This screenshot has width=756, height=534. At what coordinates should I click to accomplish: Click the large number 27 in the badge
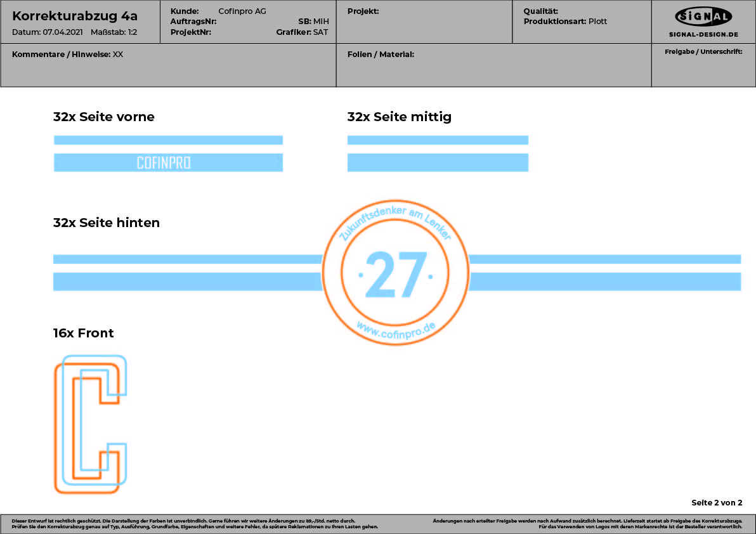click(396, 274)
